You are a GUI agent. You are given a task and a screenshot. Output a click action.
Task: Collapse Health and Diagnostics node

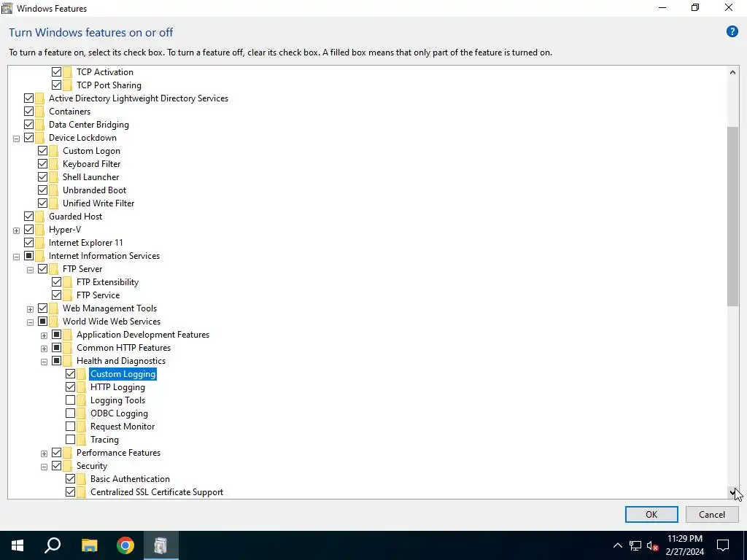(44, 362)
